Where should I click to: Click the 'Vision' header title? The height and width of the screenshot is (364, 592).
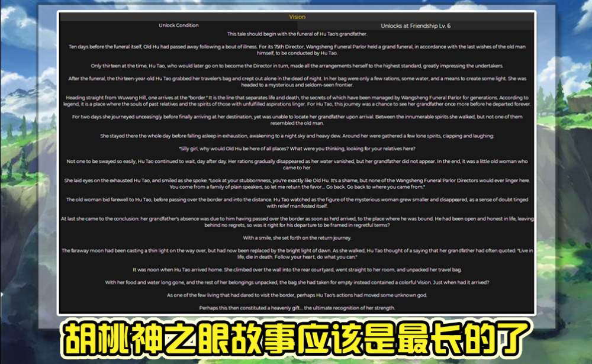[x=297, y=17]
